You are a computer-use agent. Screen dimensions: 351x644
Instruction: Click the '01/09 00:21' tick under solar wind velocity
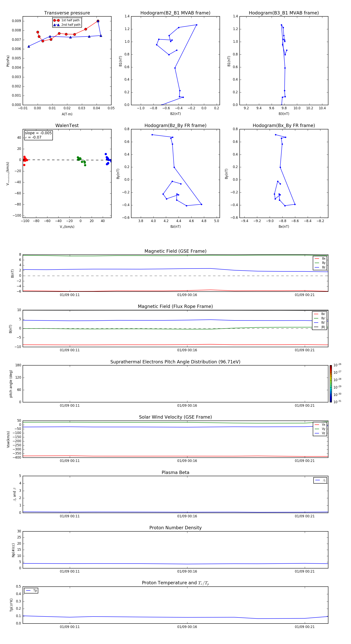[305, 461]
